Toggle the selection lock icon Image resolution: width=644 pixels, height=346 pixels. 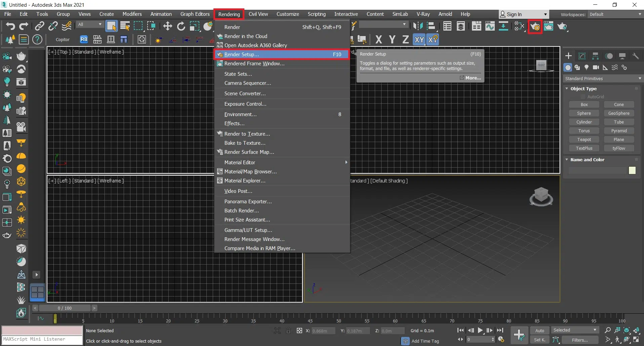[288, 331]
